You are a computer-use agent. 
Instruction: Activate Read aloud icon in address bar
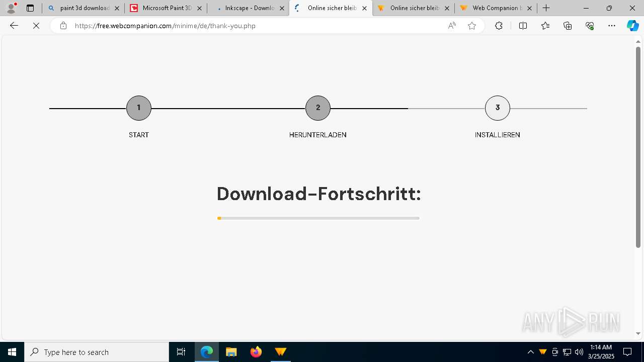point(452,26)
